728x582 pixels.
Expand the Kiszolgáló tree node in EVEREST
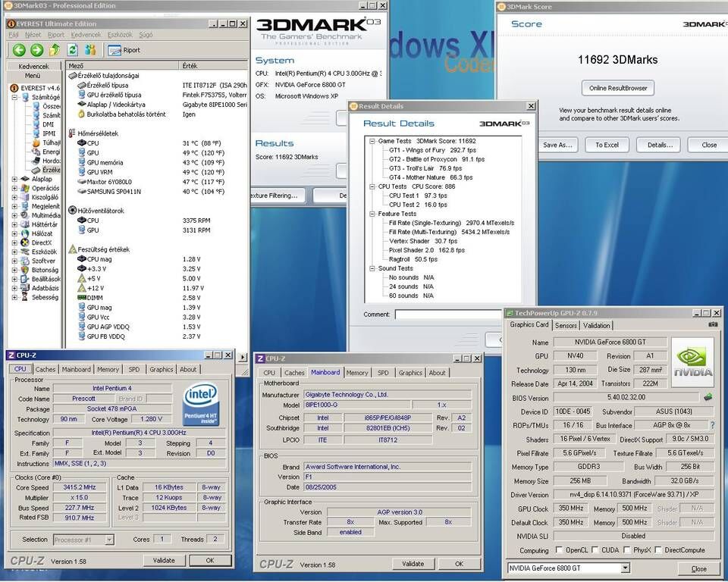point(14,197)
